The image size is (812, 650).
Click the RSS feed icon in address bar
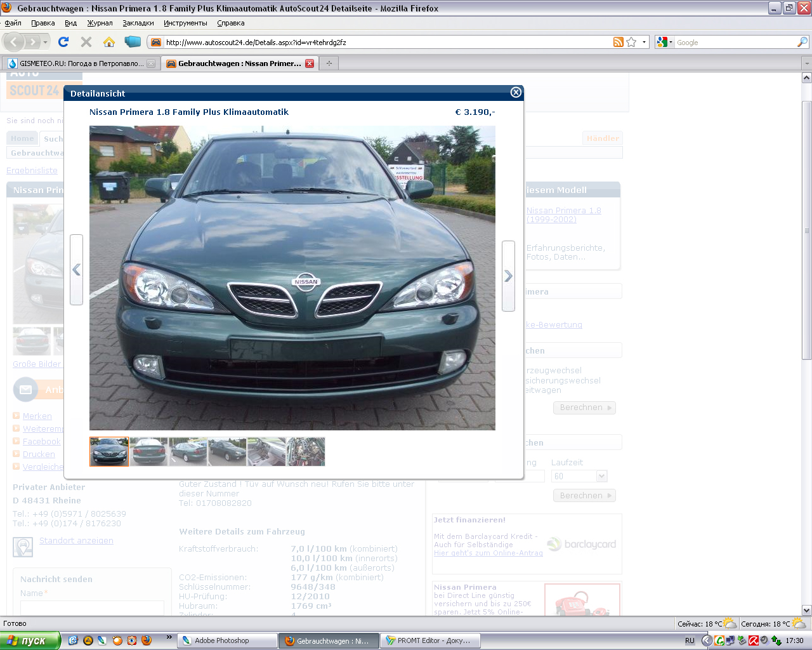point(619,42)
